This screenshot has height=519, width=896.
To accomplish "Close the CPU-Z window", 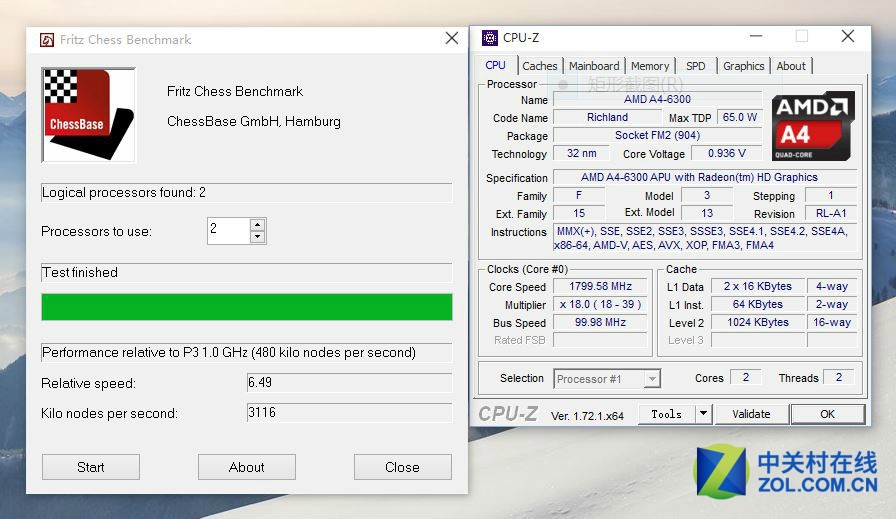I will 847,37.
